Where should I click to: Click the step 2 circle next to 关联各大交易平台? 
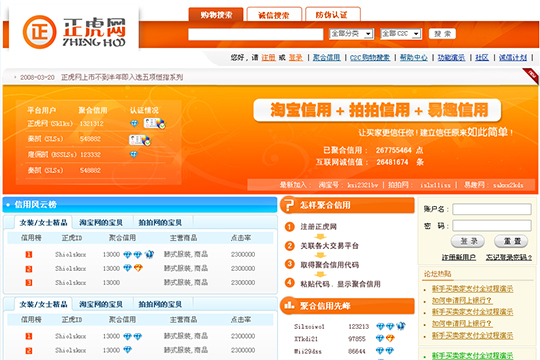click(289, 245)
